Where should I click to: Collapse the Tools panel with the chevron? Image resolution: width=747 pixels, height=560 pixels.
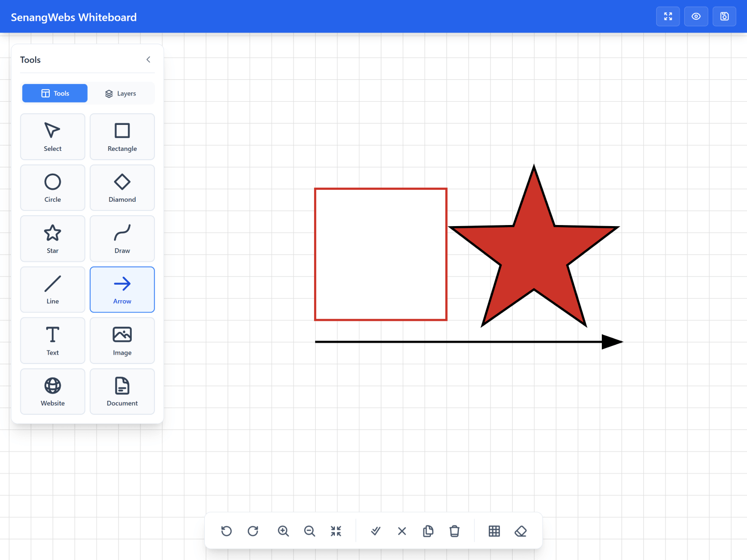pos(148,60)
